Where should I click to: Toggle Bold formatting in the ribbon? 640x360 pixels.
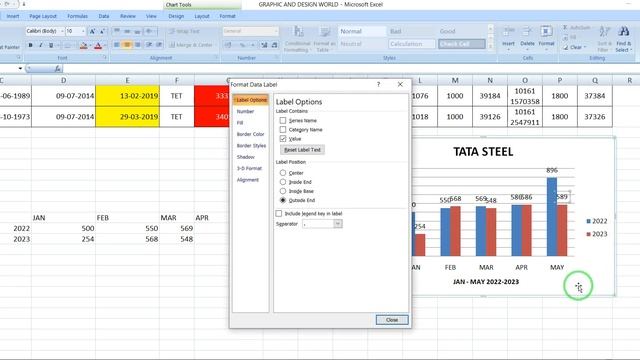click(x=30, y=45)
